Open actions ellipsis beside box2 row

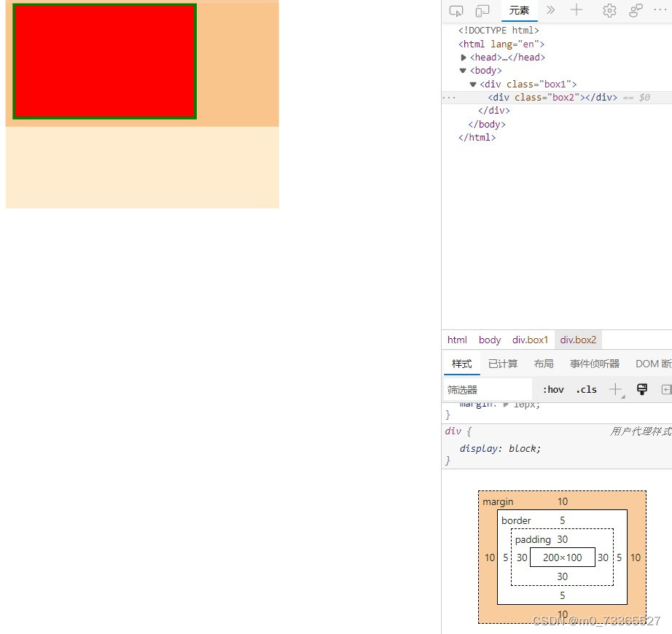tap(449, 98)
